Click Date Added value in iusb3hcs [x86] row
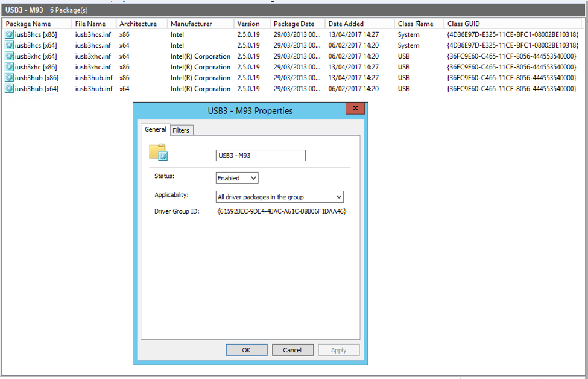The width and height of the screenshot is (588, 379). click(x=353, y=34)
